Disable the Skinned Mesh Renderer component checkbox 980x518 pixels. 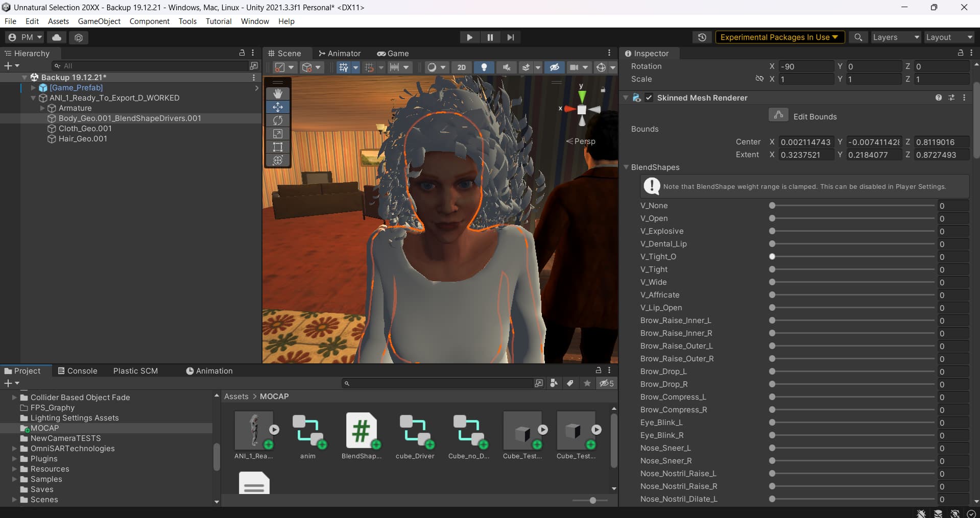649,97
